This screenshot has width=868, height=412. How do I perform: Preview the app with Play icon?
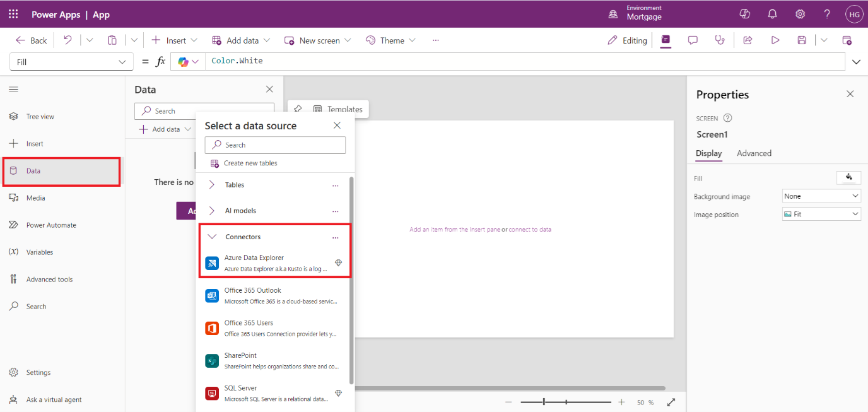tap(775, 40)
